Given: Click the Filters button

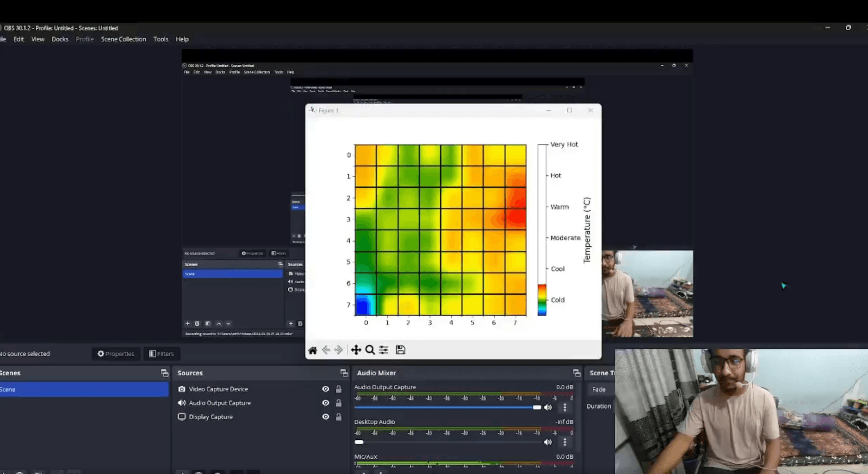Looking at the screenshot, I should pos(161,354).
